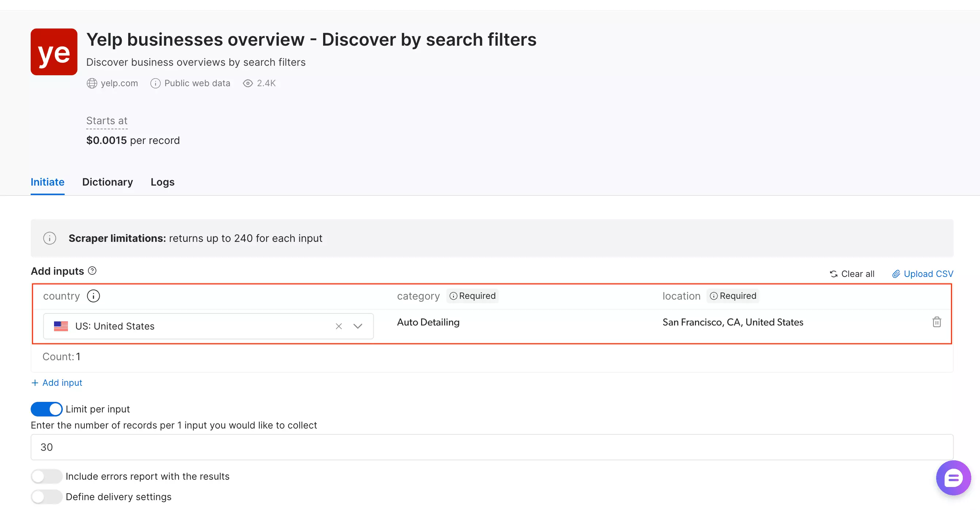Image resolution: width=980 pixels, height=510 pixels.
Task: Click the info icon in location Required badge
Action: click(714, 296)
